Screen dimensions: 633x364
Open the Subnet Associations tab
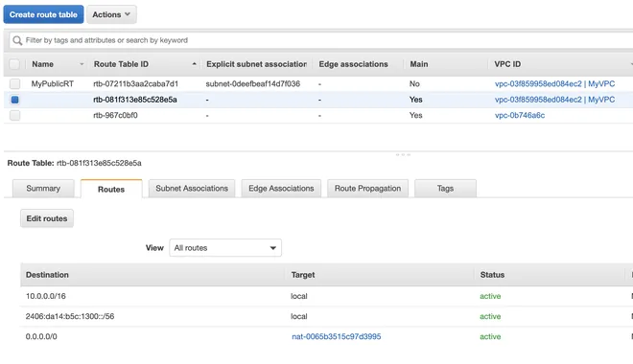pyautogui.click(x=192, y=189)
